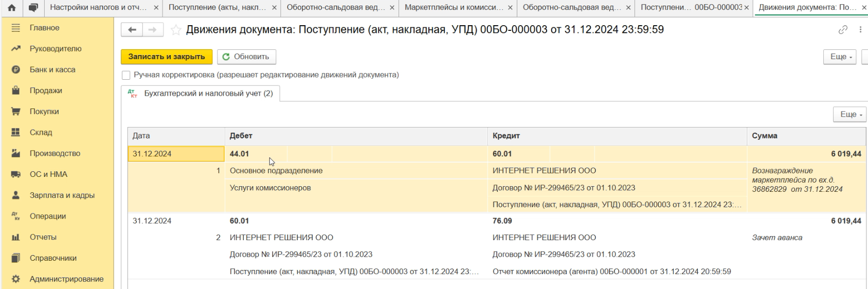Click the Записать и закрыть button
Viewport: 868px width, 289px height.
pos(167,57)
